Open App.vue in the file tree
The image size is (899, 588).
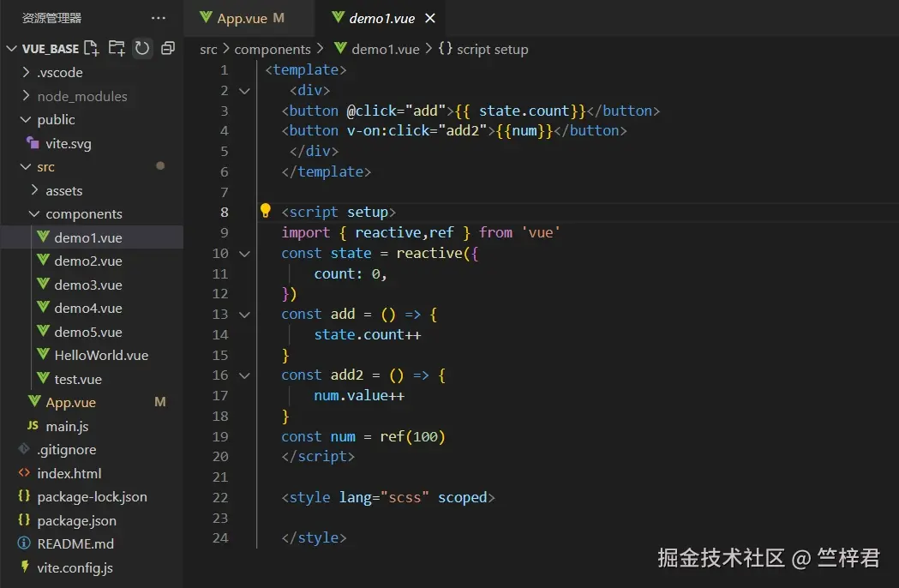70,402
